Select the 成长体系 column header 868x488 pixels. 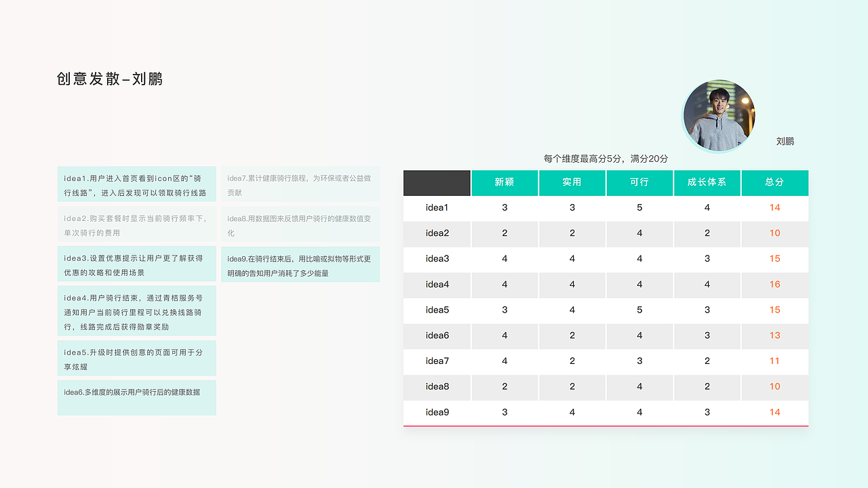coord(707,183)
